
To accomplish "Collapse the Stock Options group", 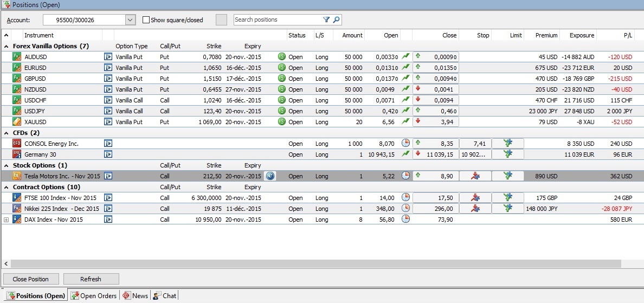I will coord(6,165).
